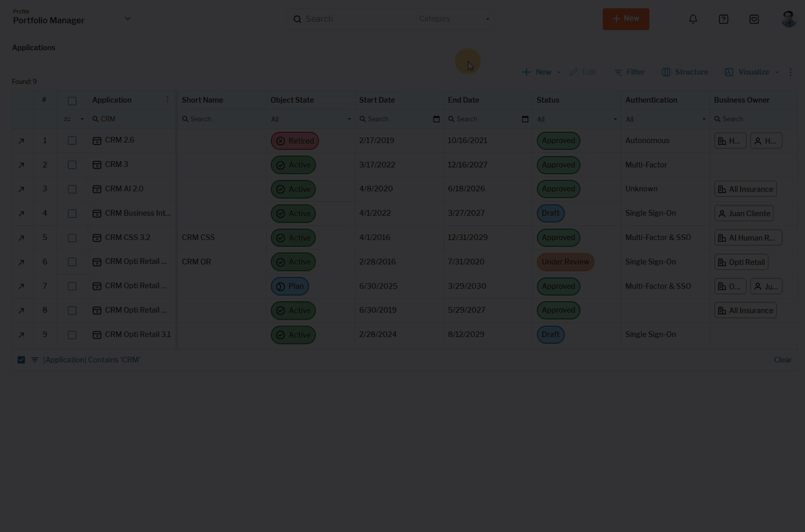Disable the Application Contains 'CRM' filter checkbox
805x532 pixels.
[x=21, y=360]
